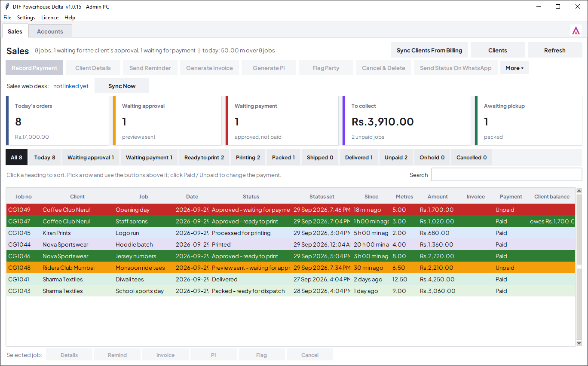Click the Generate PI button
This screenshot has height=366, width=588.
[269, 68]
